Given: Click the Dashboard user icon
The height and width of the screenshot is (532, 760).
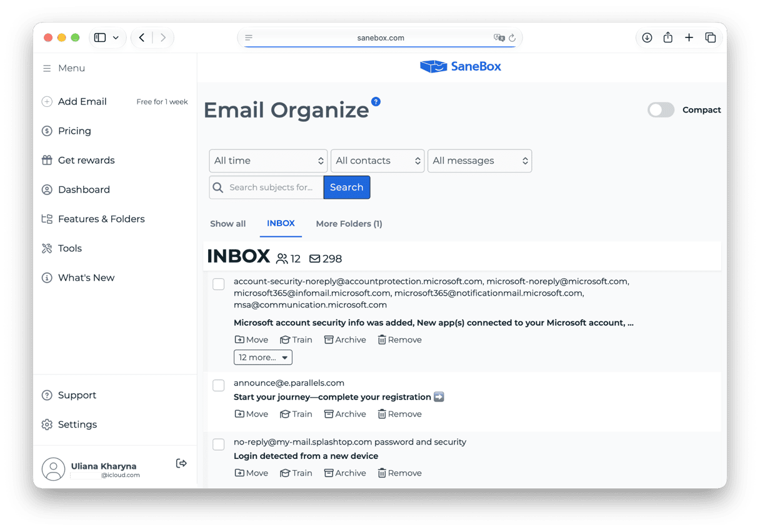Looking at the screenshot, I should (x=47, y=189).
